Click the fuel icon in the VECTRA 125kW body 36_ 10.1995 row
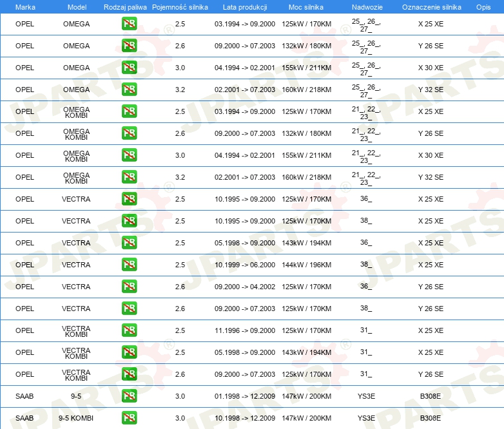The image size is (504, 429). 129,199
